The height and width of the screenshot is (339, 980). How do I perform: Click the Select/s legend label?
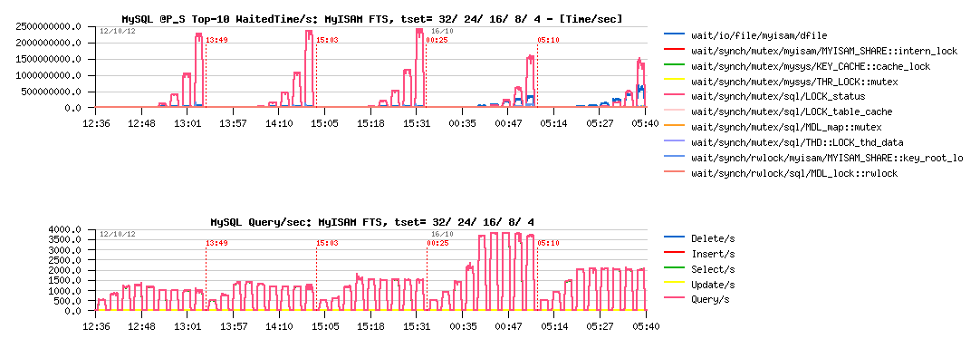point(713,269)
